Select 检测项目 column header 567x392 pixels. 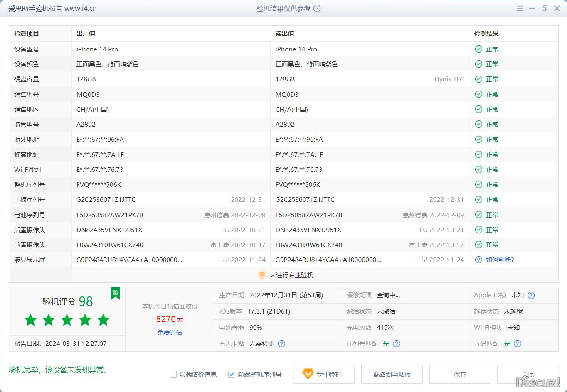27,34
